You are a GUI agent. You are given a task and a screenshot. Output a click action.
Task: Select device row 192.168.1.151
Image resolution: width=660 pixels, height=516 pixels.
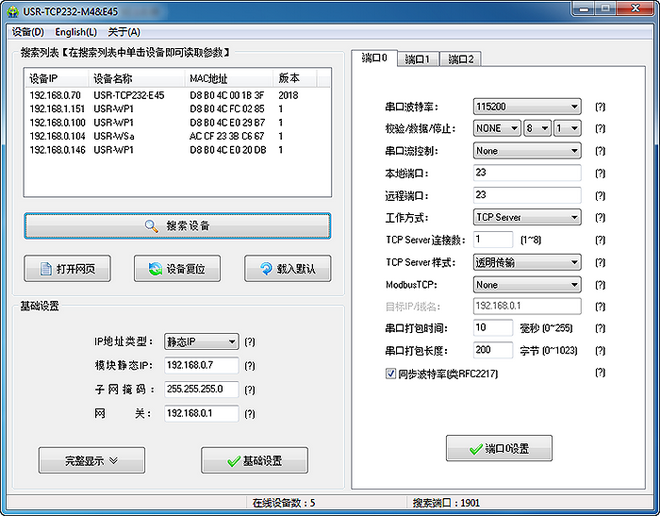pyautogui.click(x=177, y=109)
